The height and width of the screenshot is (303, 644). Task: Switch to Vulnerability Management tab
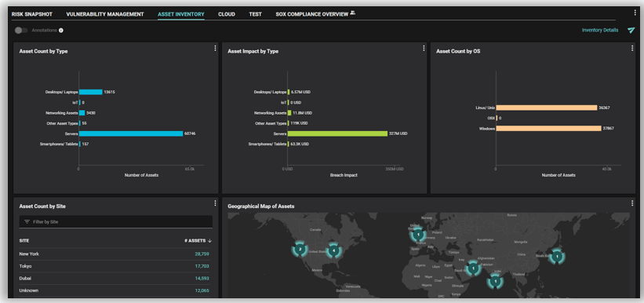105,14
